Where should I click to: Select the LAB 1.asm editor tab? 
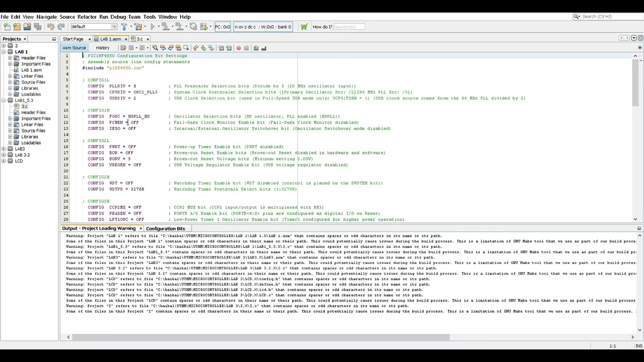110,39
